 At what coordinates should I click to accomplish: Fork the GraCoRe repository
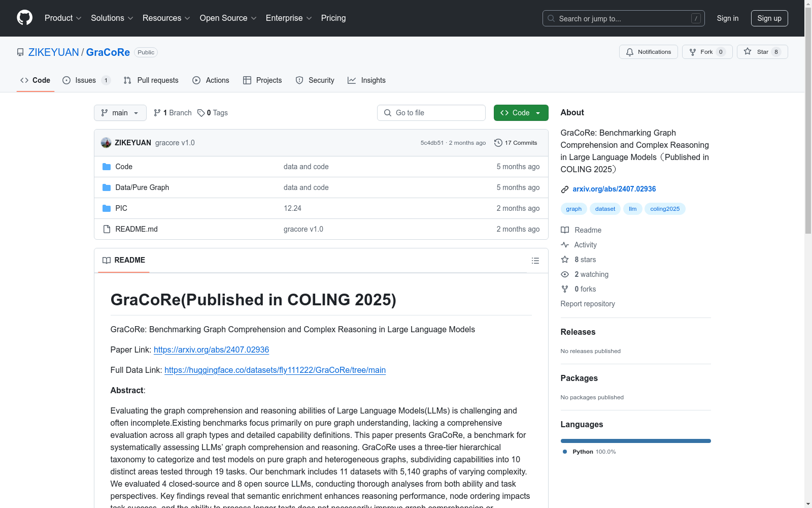[707, 52]
